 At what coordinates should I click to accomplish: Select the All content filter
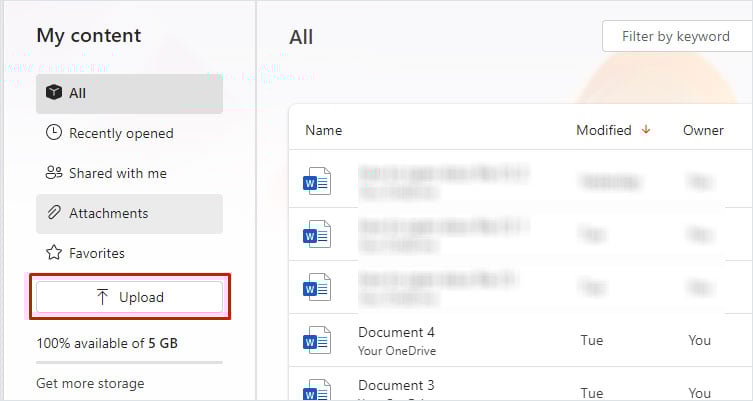(x=129, y=93)
